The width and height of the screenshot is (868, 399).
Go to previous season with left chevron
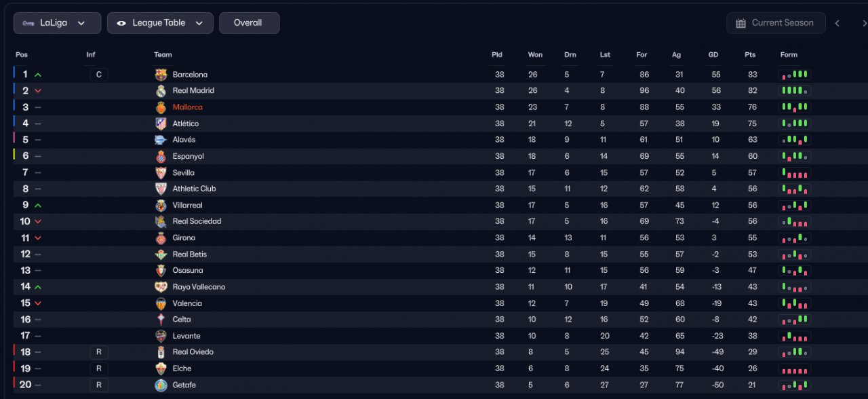tap(837, 23)
